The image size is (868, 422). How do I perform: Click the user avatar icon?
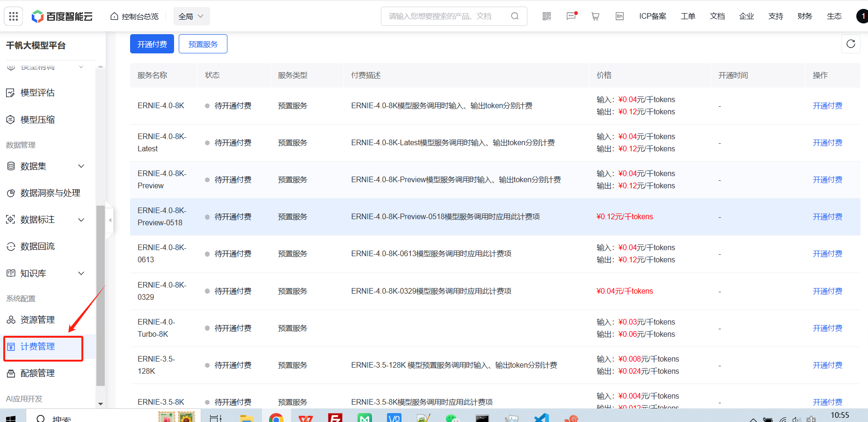(x=862, y=16)
